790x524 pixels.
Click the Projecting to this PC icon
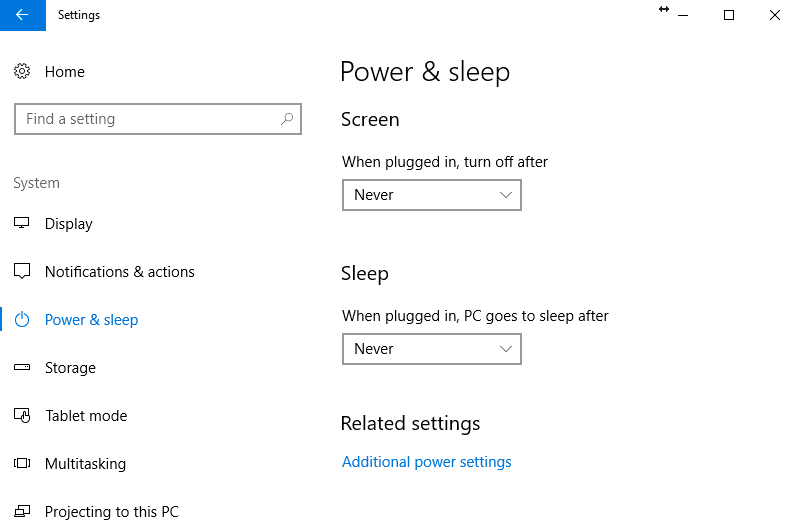[22, 512]
